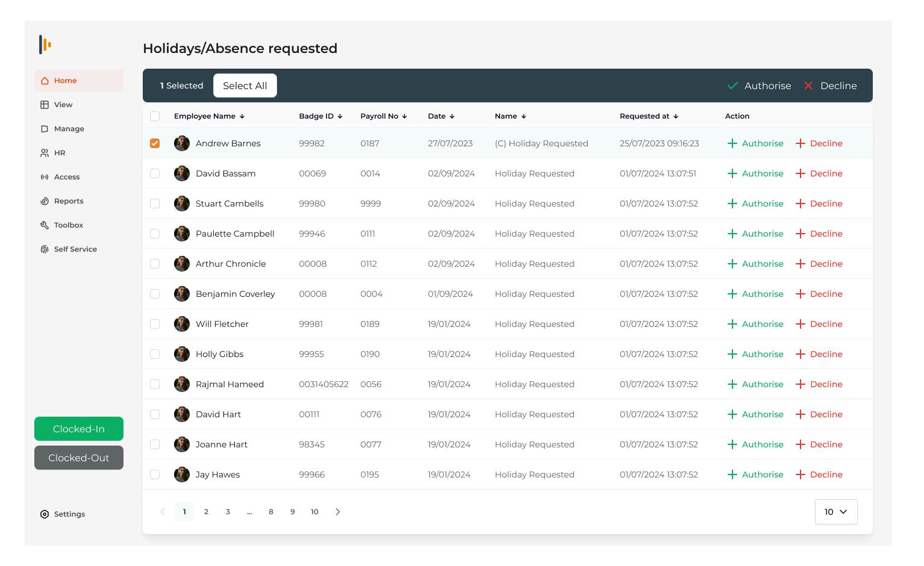Viewport: 924px width, 566px height.
Task: Click the Manage icon in sidebar
Action: click(45, 129)
